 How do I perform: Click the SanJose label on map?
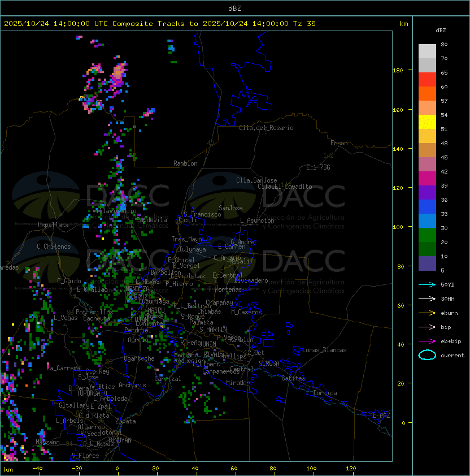click(230, 208)
